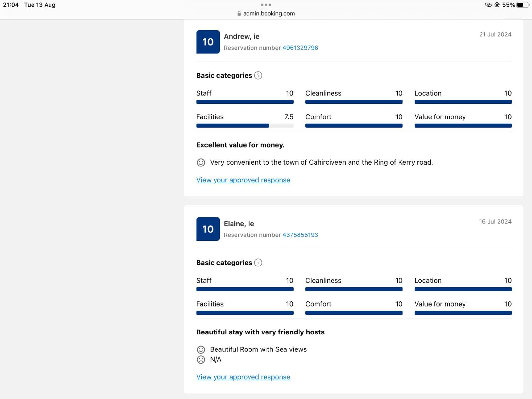The image size is (532, 399).
Task: Click Andrew's Staff score bar
Action: point(245,102)
